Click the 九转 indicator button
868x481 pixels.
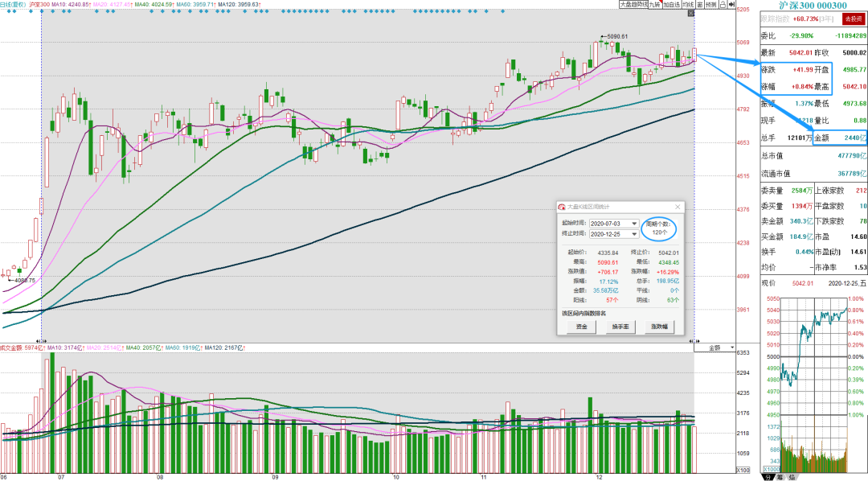(655, 5)
